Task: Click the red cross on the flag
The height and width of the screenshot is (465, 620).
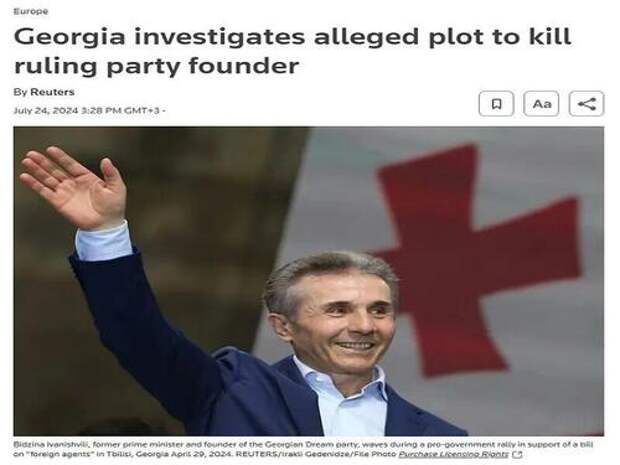Action: pos(474,261)
